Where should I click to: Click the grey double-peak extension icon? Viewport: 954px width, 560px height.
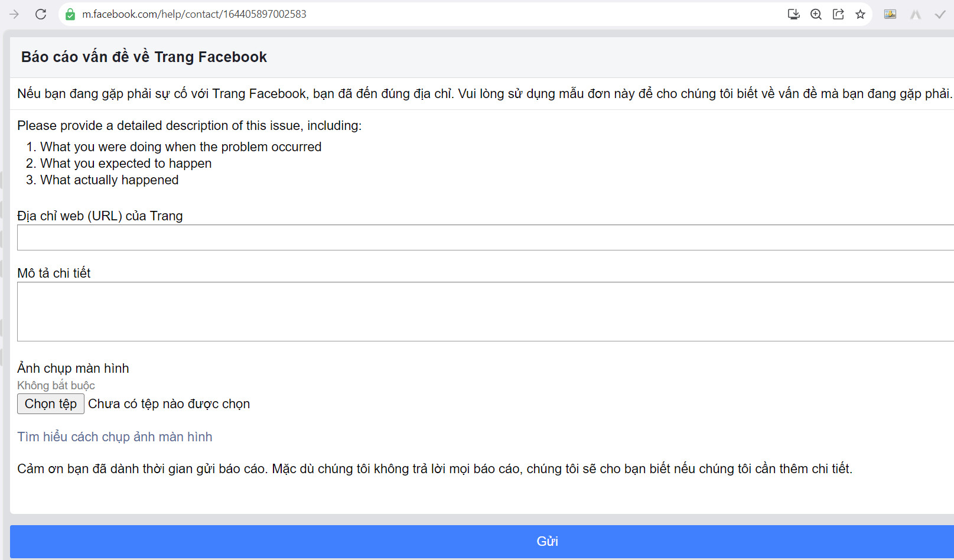pyautogui.click(x=916, y=15)
